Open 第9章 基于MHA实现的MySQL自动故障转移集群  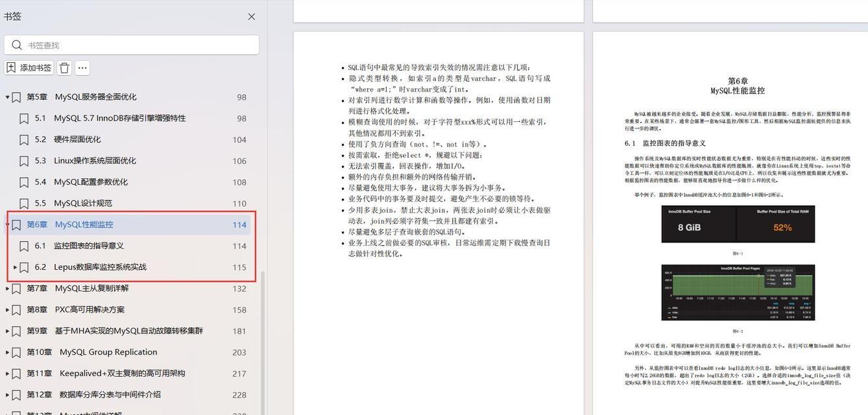(x=115, y=331)
